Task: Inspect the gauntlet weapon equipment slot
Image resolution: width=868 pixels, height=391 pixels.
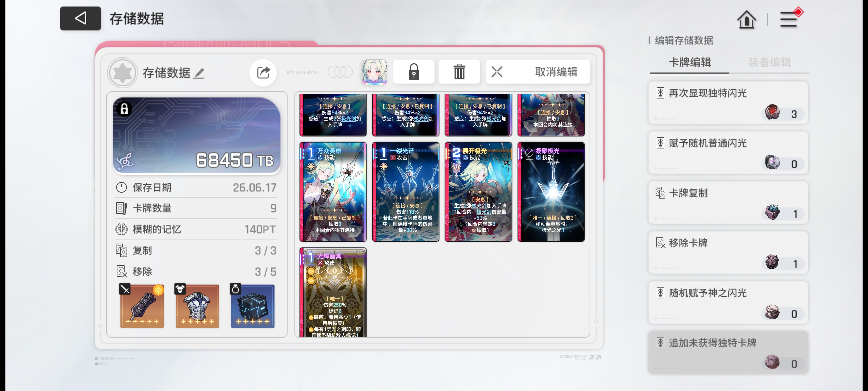Action: [x=142, y=306]
